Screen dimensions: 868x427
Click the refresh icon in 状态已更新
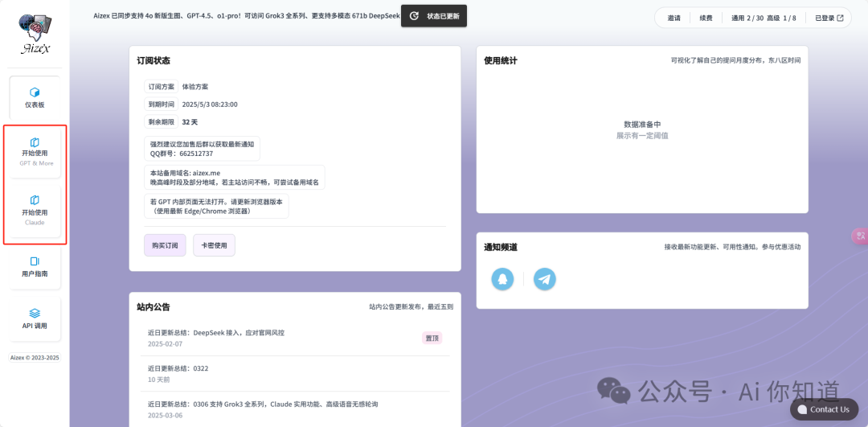pos(414,16)
